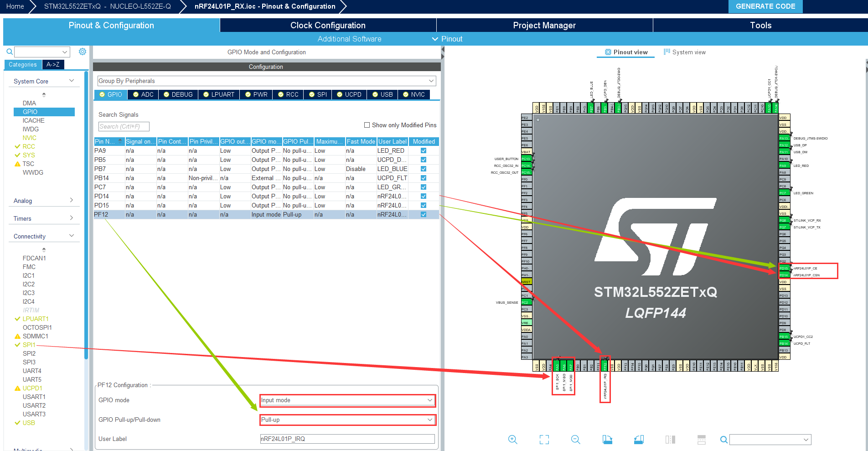Select pin PG7 labeled ST-LINK_VCP_TX on chip

pos(784,227)
